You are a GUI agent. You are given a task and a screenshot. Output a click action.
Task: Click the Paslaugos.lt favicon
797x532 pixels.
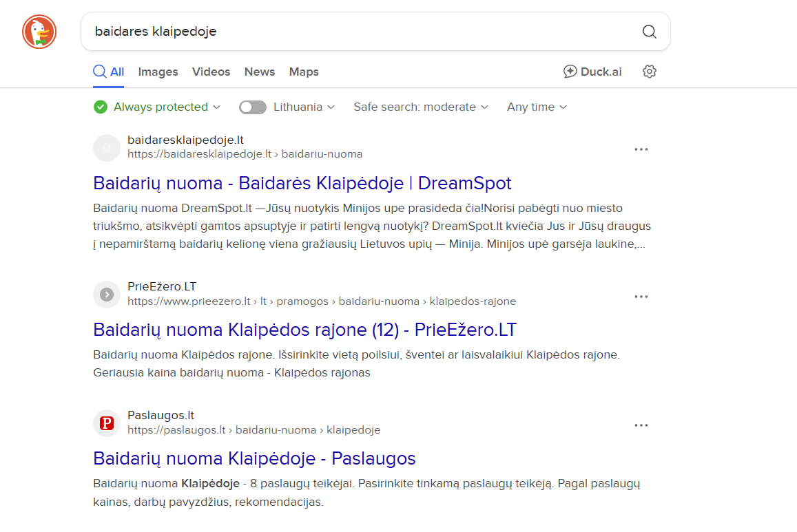107,423
